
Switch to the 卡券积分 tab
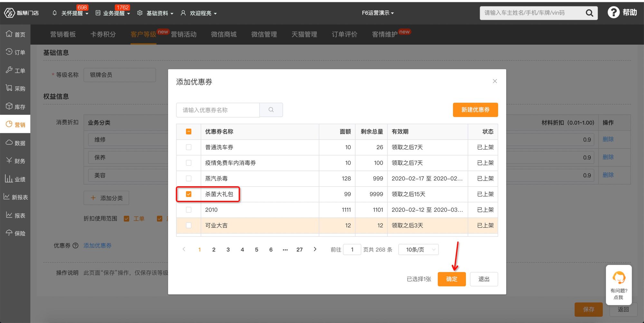[x=103, y=34]
